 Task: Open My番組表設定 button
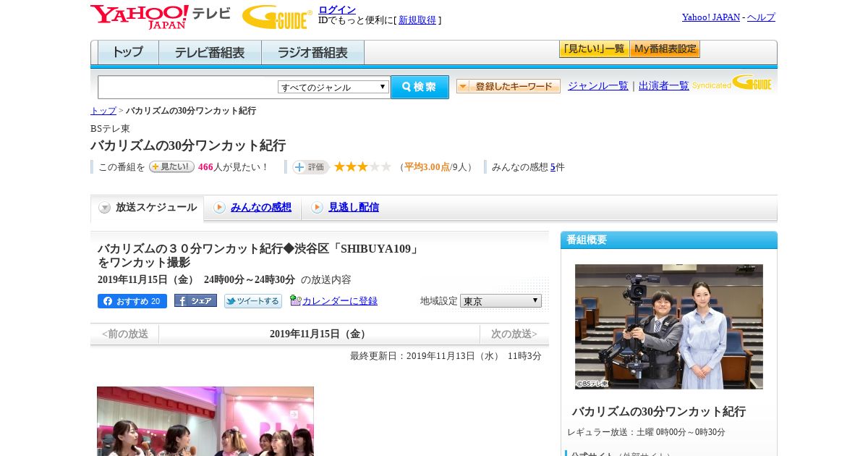pos(665,49)
